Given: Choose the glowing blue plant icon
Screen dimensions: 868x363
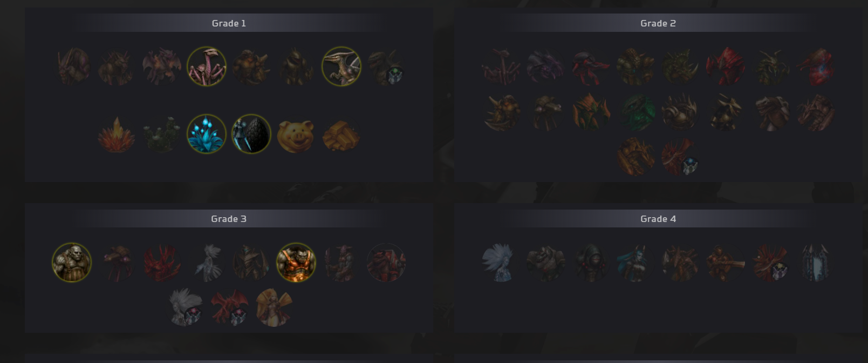Looking at the screenshot, I should (206, 134).
